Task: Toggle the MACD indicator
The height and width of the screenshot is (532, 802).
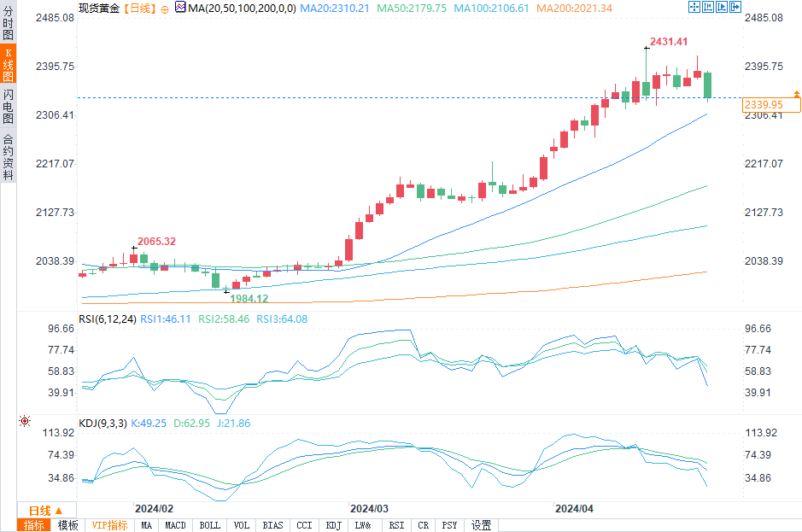Action: pos(175,525)
